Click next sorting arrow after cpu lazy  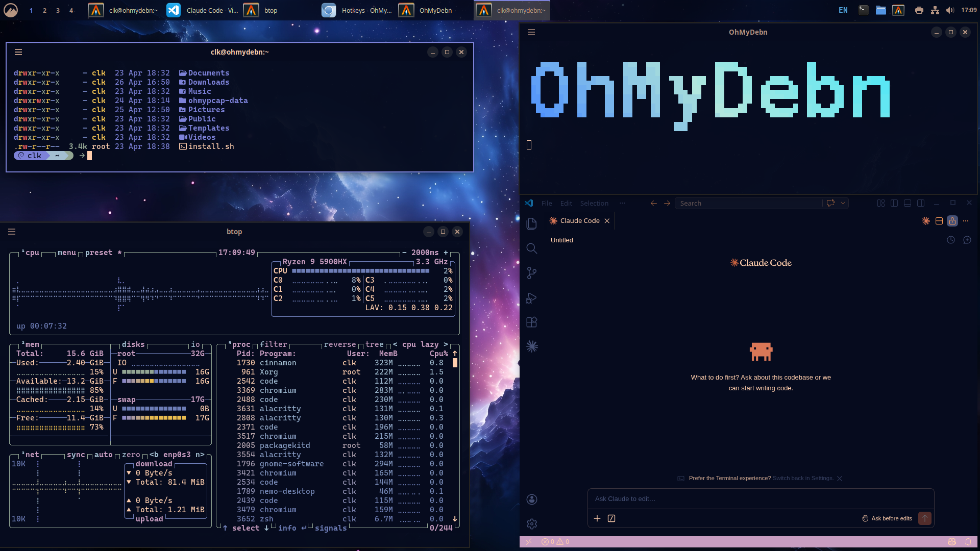[446, 344]
